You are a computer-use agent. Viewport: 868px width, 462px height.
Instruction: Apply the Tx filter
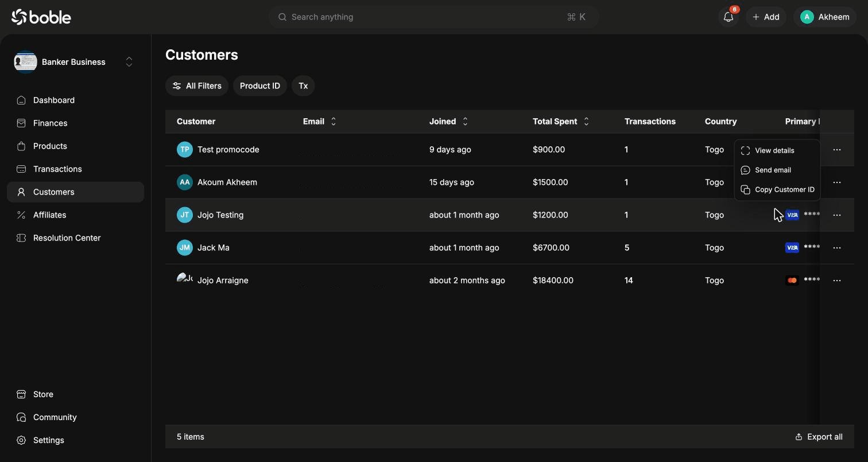303,86
